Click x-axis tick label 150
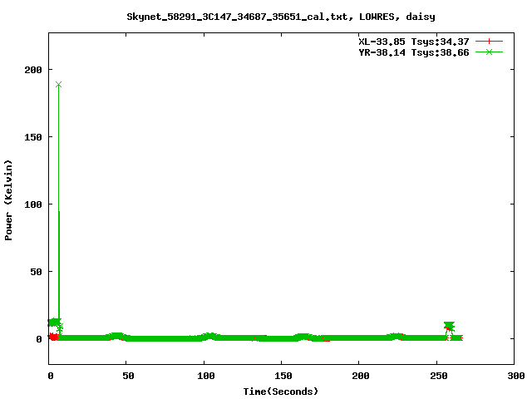This screenshot has width=532, height=399. tap(283, 376)
